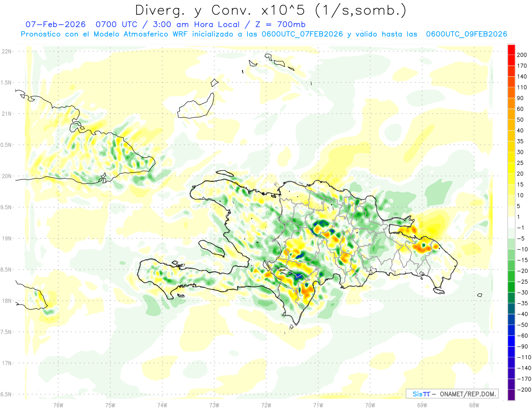Viewport: 532px width, 411px height.
Task: Click the '-110' color bar value
Action: (x=524, y=358)
